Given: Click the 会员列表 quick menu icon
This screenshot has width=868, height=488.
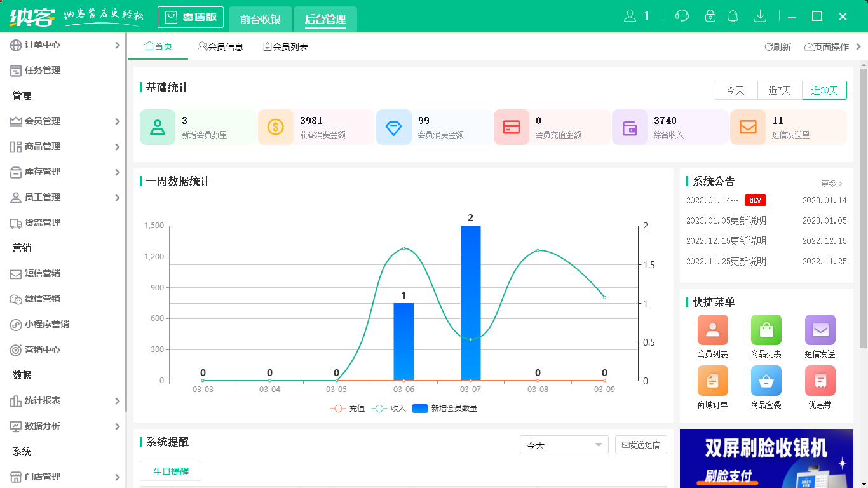Looking at the screenshot, I should pos(712,329).
